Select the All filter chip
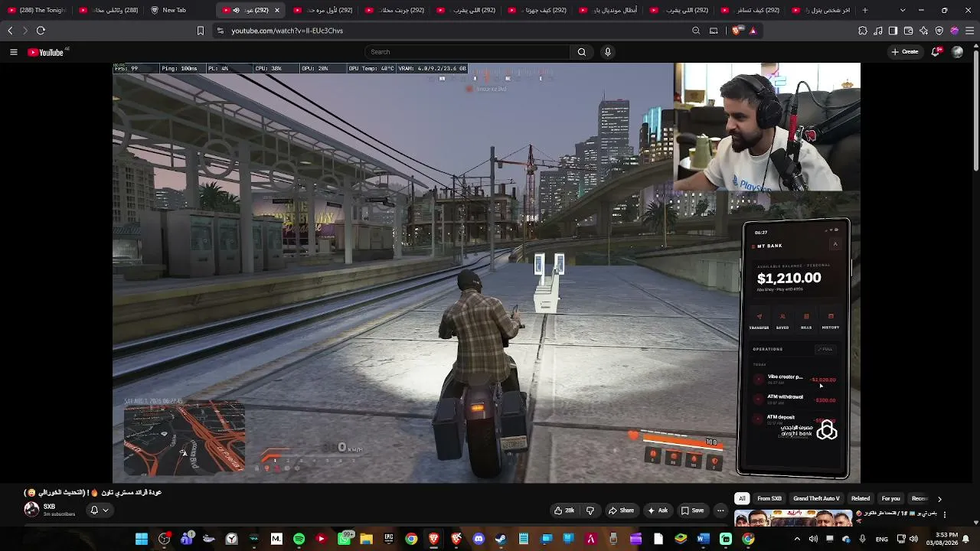This screenshot has width=980, height=551. tap(742, 499)
